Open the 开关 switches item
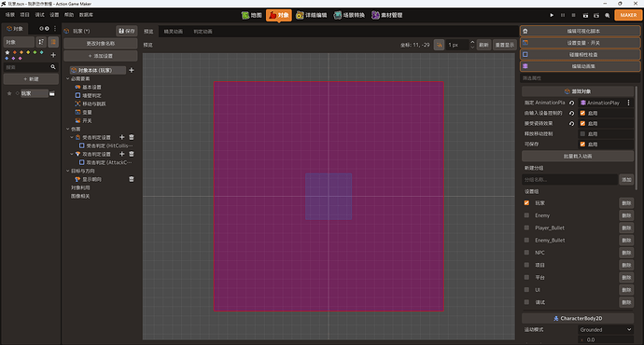 click(87, 120)
